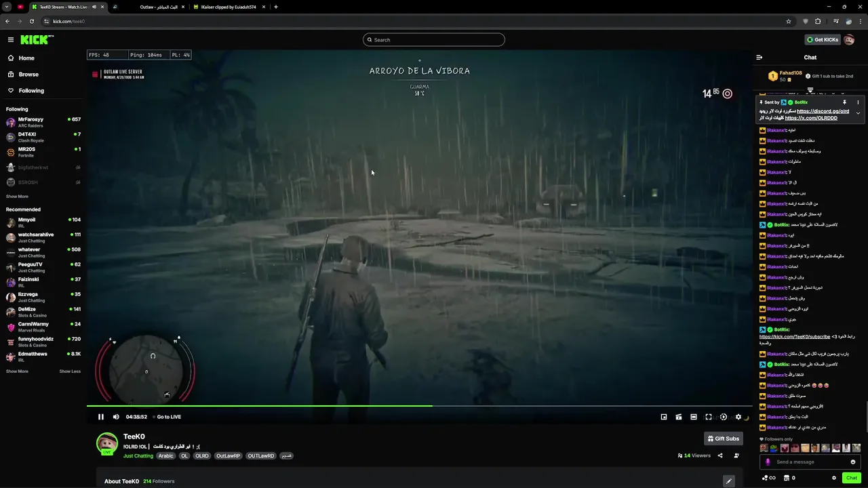Pause the stream video
This screenshot has width=868, height=488.
(101, 417)
